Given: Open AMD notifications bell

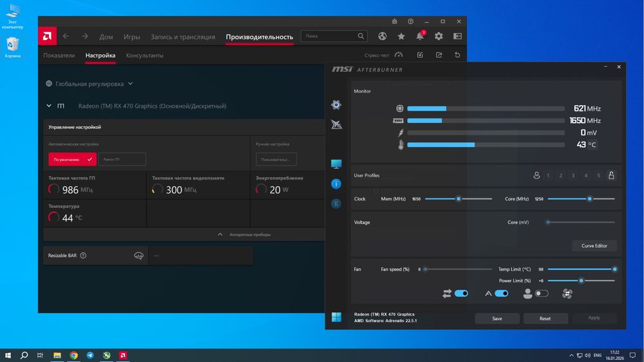Looking at the screenshot, I should pyautogui.click(x=420, y=36).
